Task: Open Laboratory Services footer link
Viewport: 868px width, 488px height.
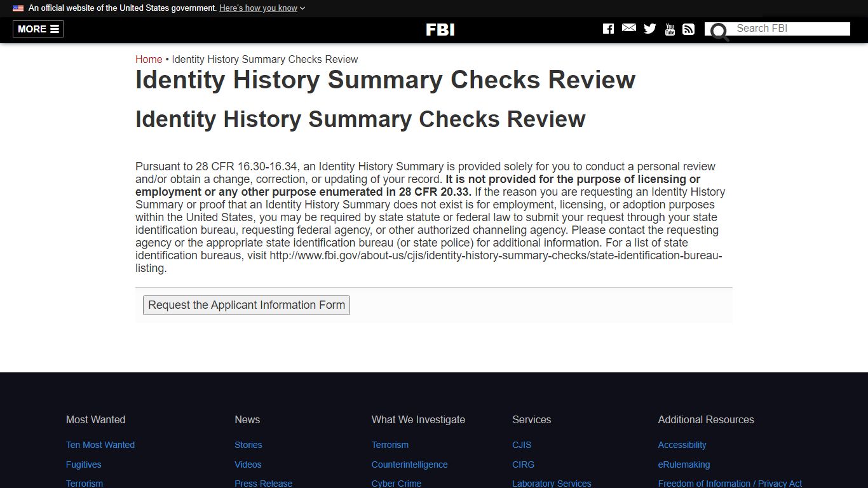Action: (552, 484)
